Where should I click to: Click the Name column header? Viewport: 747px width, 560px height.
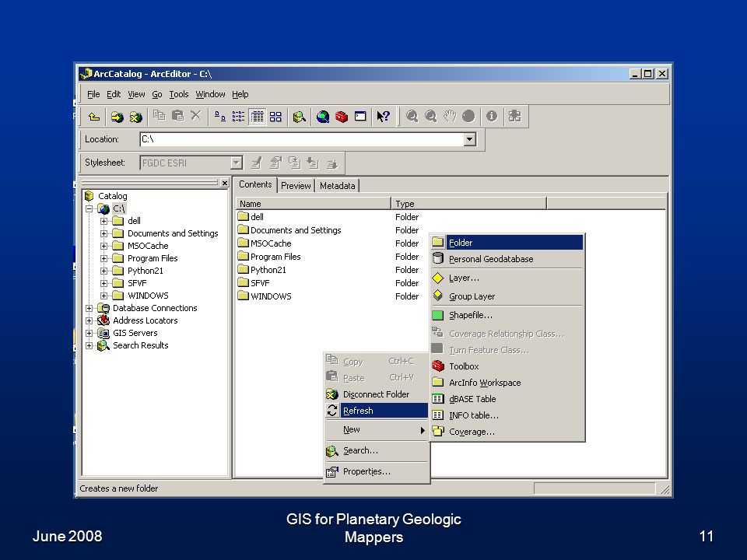point(313,204)
